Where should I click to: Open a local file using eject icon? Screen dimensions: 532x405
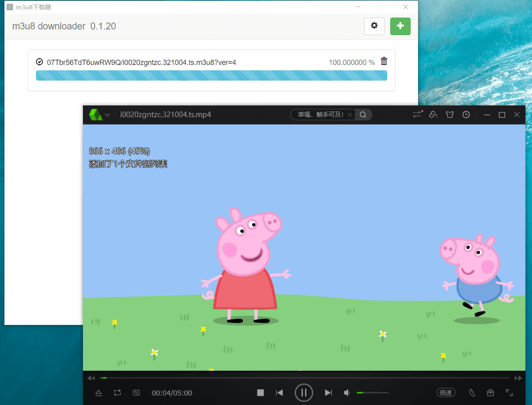click(x=98, y=393)
